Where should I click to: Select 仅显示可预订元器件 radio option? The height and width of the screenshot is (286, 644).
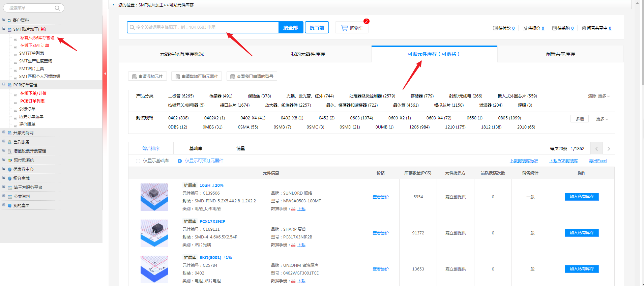coord(180,161)
